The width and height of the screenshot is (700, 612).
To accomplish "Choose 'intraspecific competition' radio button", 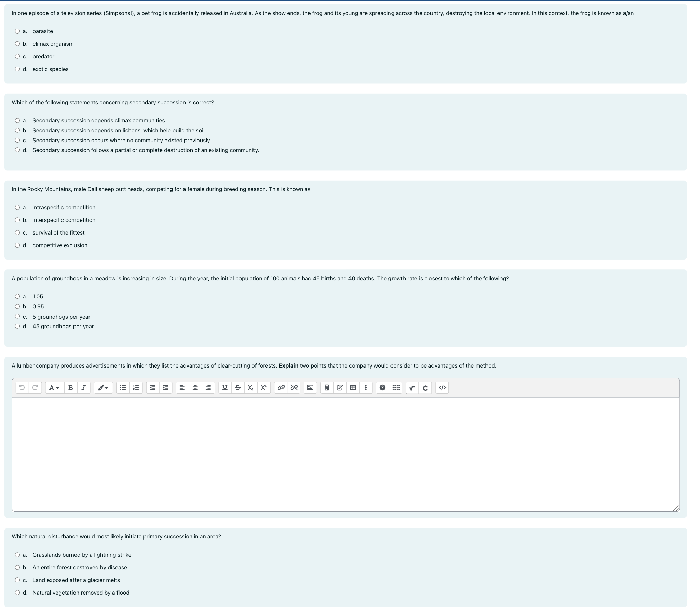I will pyautogui.click(x=17, y=207).
